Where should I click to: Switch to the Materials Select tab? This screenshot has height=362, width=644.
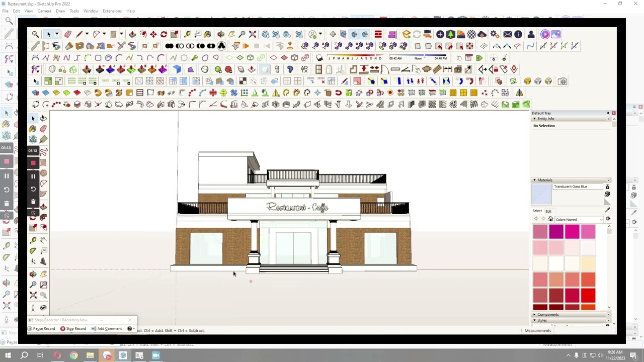[x=537, y=211]
